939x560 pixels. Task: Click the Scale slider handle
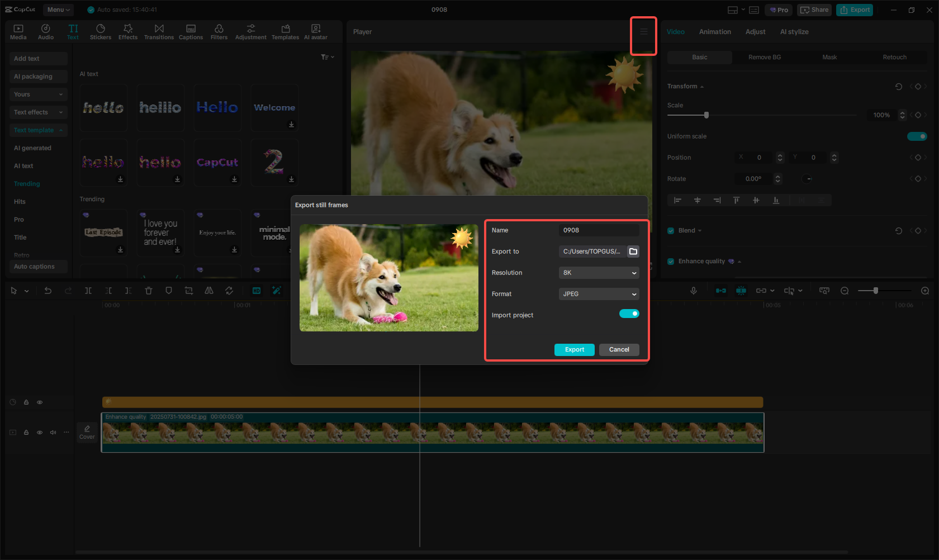(x=706, y=115)
